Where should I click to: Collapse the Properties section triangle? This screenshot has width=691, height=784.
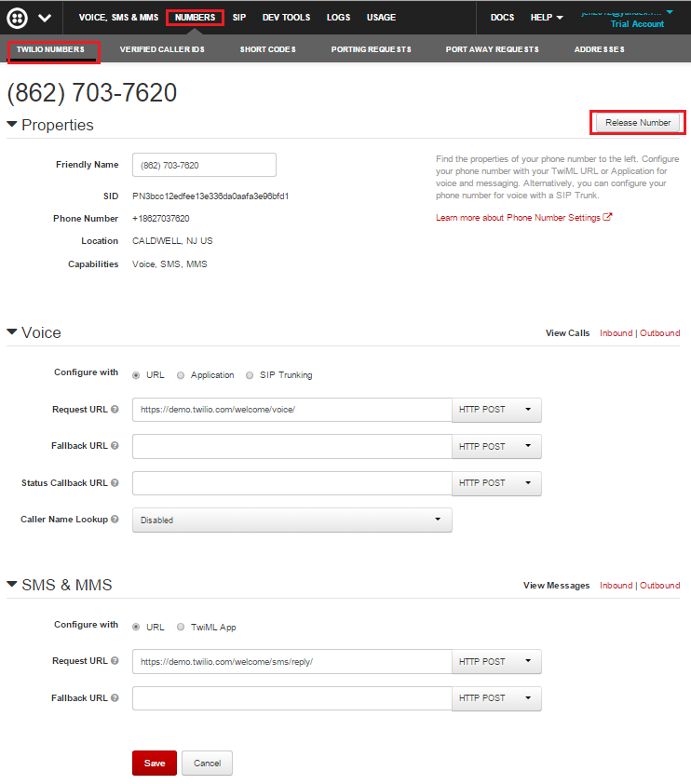(x=12, y=124)
